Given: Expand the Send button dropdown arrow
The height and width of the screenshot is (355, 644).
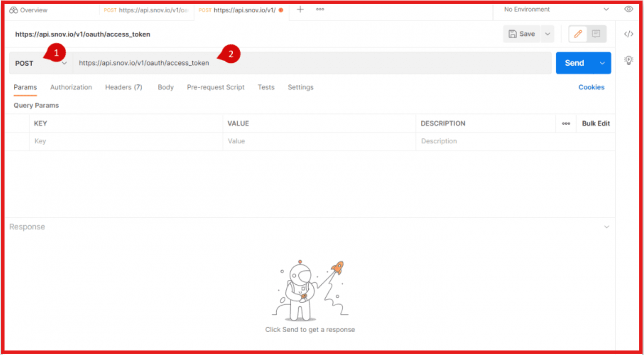Looking at the screenshot, I should [x=602, y=63].
